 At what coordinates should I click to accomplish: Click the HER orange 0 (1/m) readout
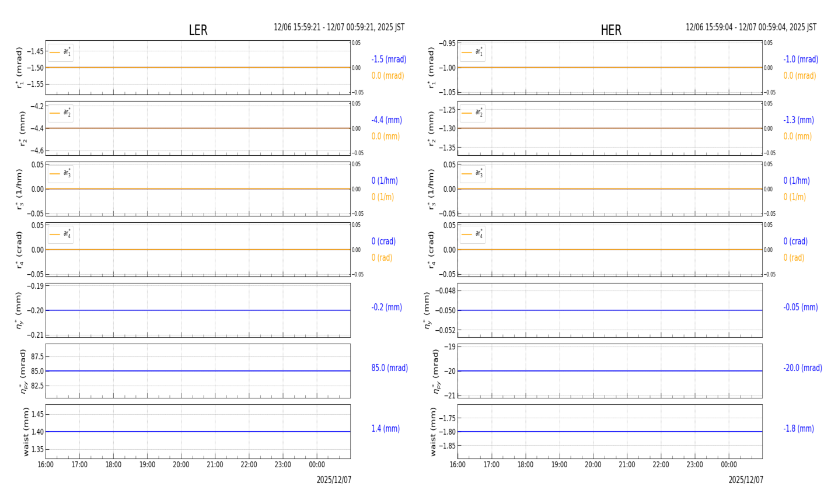pyautogui.click(x=794, y=197)
